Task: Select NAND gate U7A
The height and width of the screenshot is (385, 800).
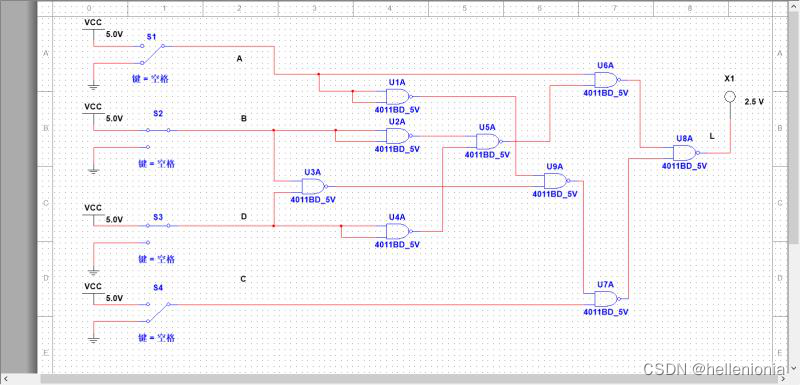Action: click(607, 299)
